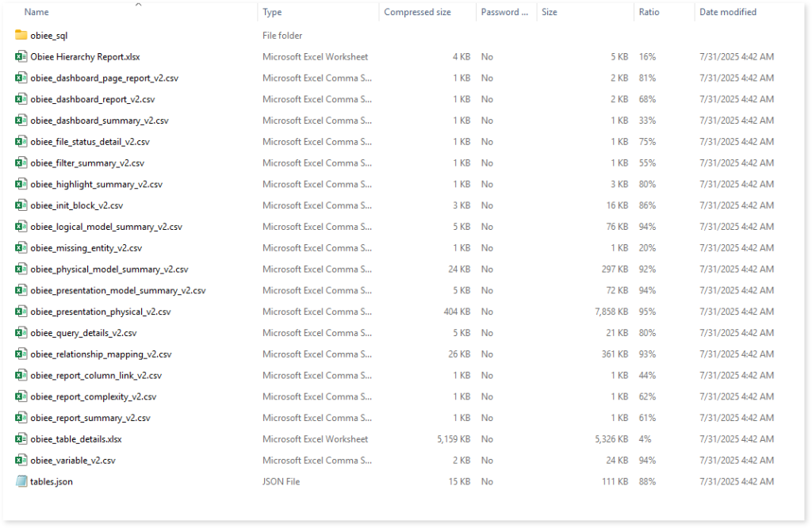Select file name obiee_missing_entity_v2.csv
Viewport: 812px width, 528px height.
point(86,248)
